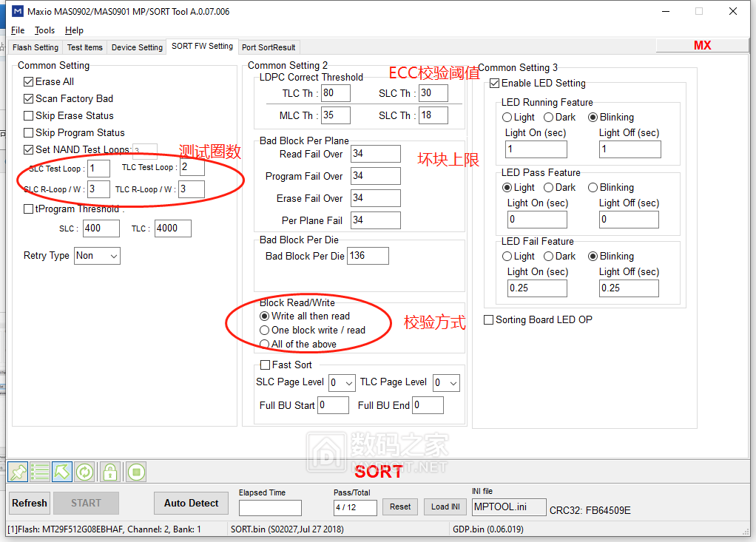Click the Load INI button
Viewport: 756px width, 542px height.
point(445,507)
